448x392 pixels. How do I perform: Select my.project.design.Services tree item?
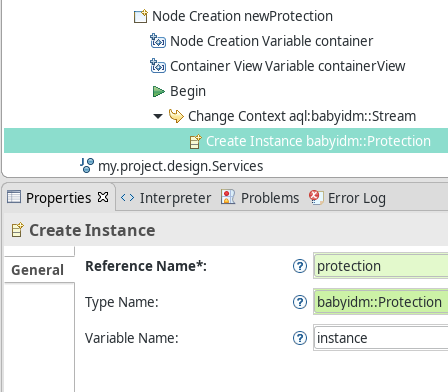pyautogui.click(x=181, y=166)
